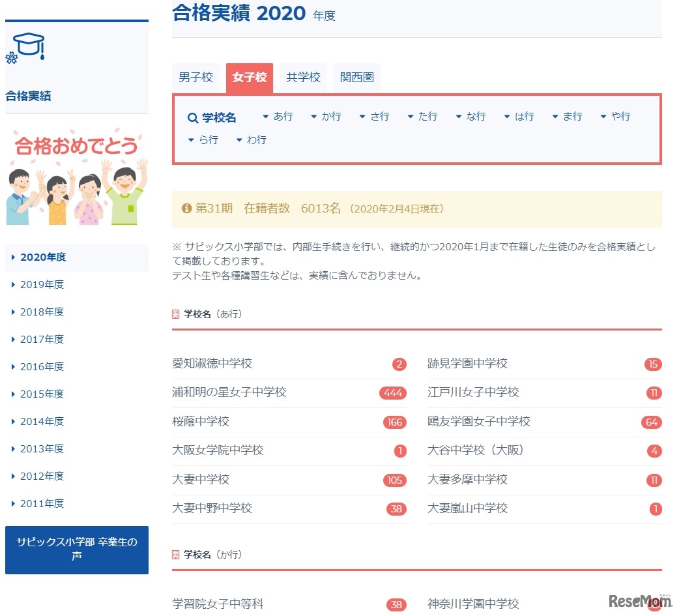Open the 2019年度 results page
Image resolution: width=681 pixels, height=616 pixels.
40,284
